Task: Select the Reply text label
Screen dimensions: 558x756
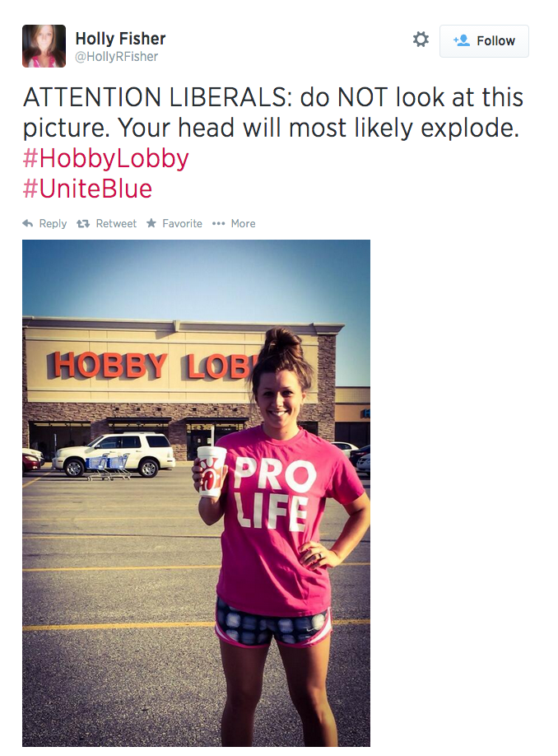Action: (53, 224)
